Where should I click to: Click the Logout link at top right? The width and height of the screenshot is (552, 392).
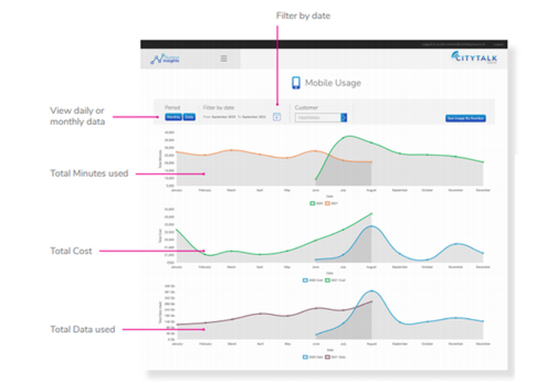(x=498, y=44)
